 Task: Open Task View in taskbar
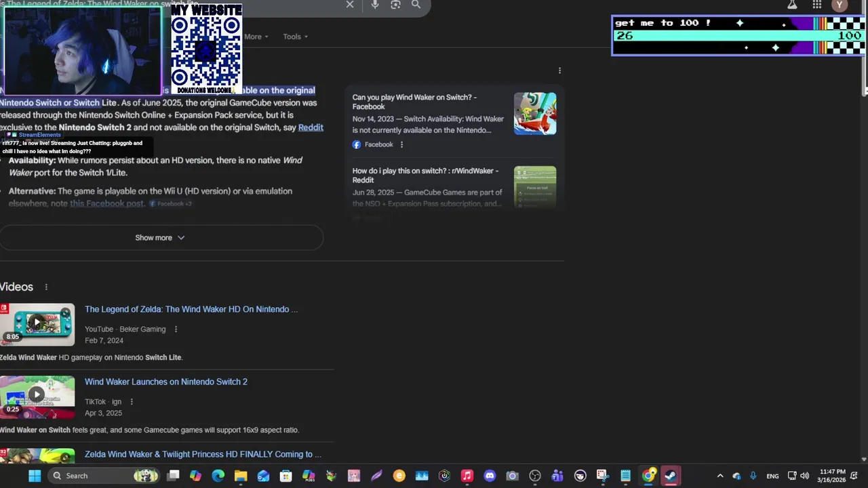173,476
